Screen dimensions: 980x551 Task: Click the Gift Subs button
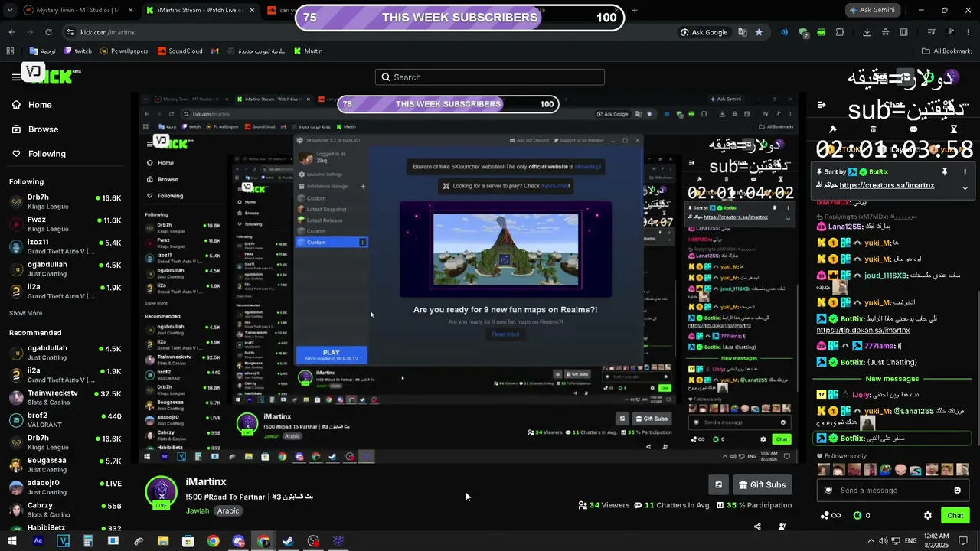(762, 485)
